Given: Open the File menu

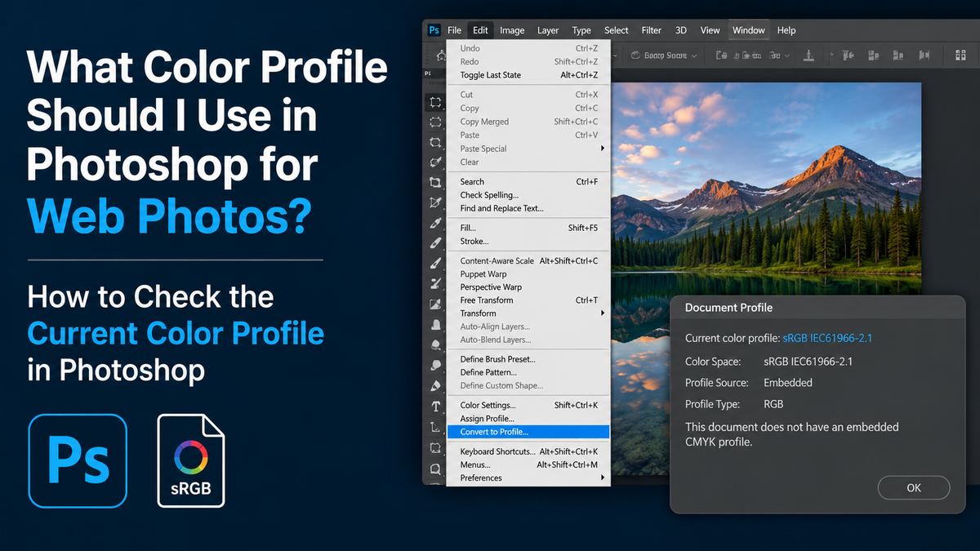Looking at the screenshot, I should point(454,30).
